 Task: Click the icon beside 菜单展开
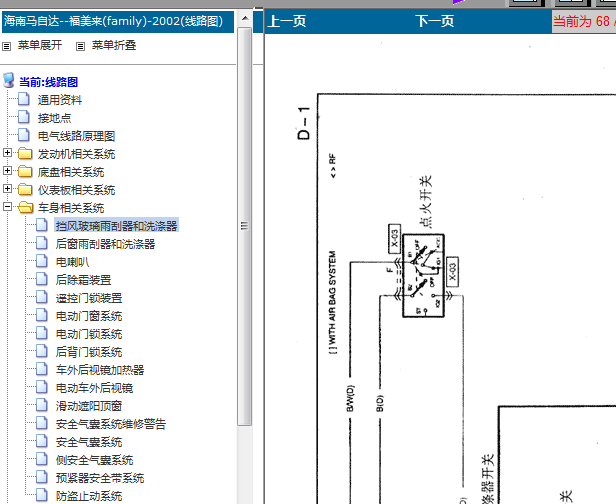click(6, 46)
